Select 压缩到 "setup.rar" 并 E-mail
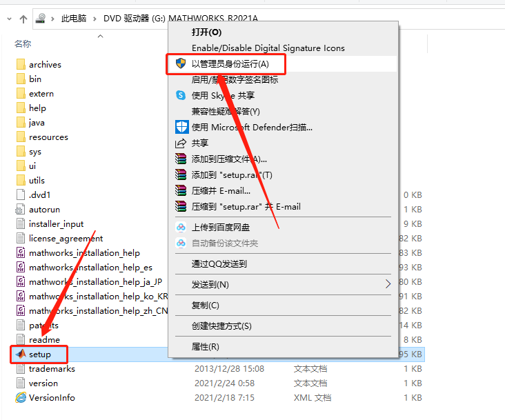505x420 pixels. [x=246, y=207]
